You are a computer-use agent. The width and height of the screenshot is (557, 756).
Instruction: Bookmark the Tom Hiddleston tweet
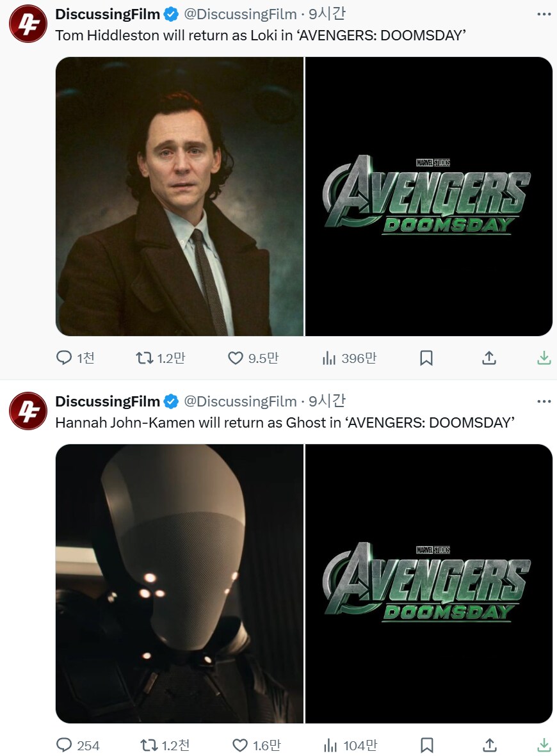(x=426, y=358)
